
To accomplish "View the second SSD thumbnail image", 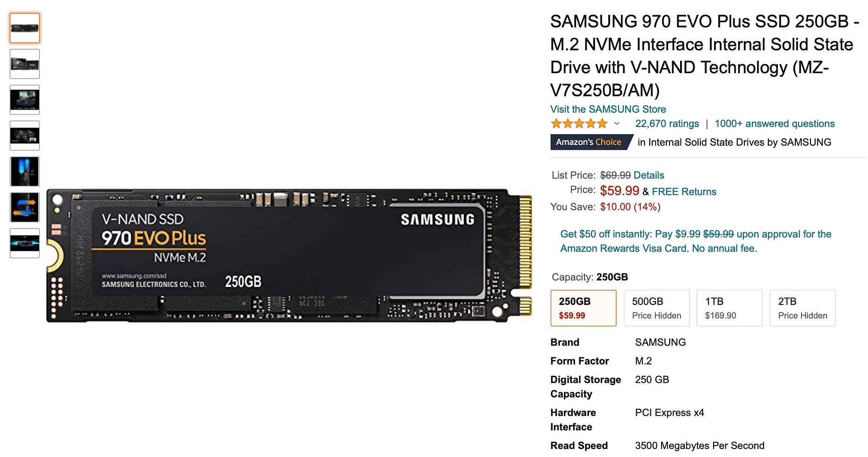I will click(x=25, y=64).
